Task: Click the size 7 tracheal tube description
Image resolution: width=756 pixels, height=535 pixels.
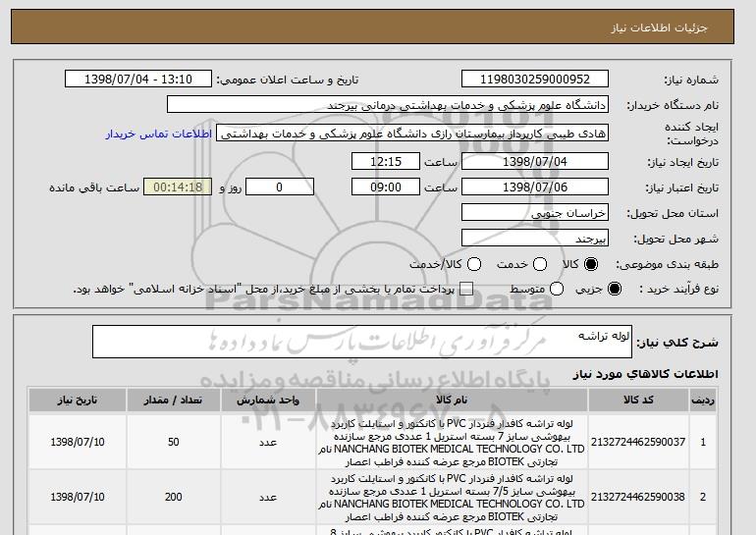Action: (452, 443)
